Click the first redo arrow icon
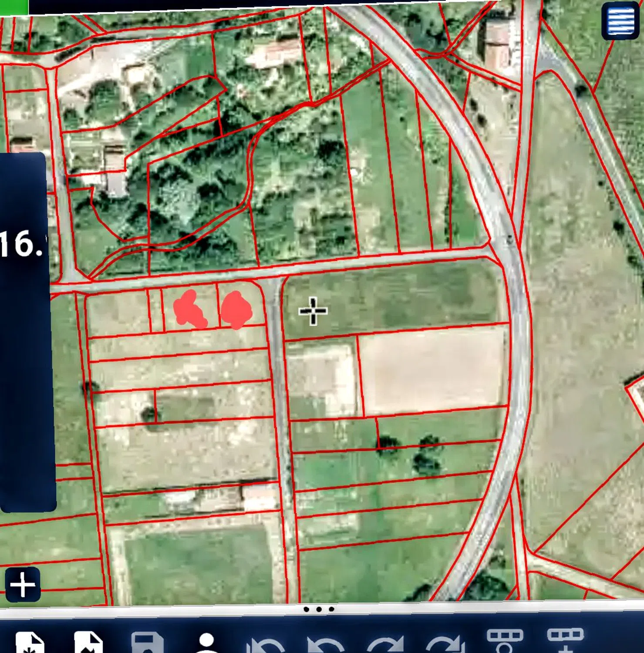 [385, 645]
